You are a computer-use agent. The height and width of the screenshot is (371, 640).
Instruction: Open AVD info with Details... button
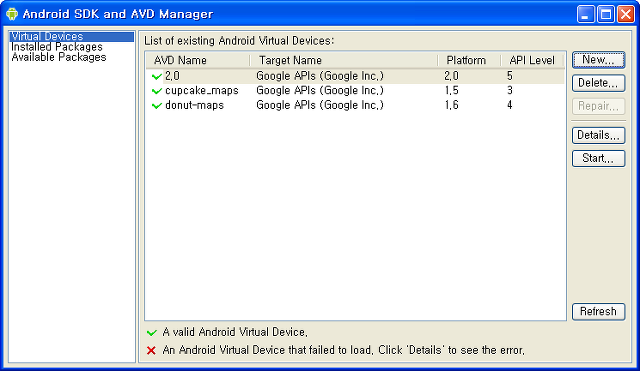(598, 135)
